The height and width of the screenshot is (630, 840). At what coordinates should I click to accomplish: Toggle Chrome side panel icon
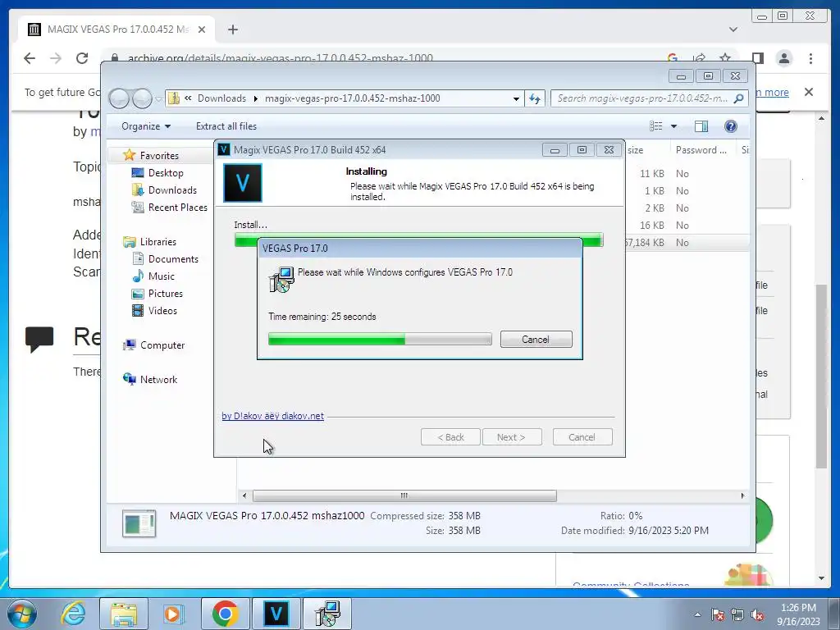coord(757,58)
